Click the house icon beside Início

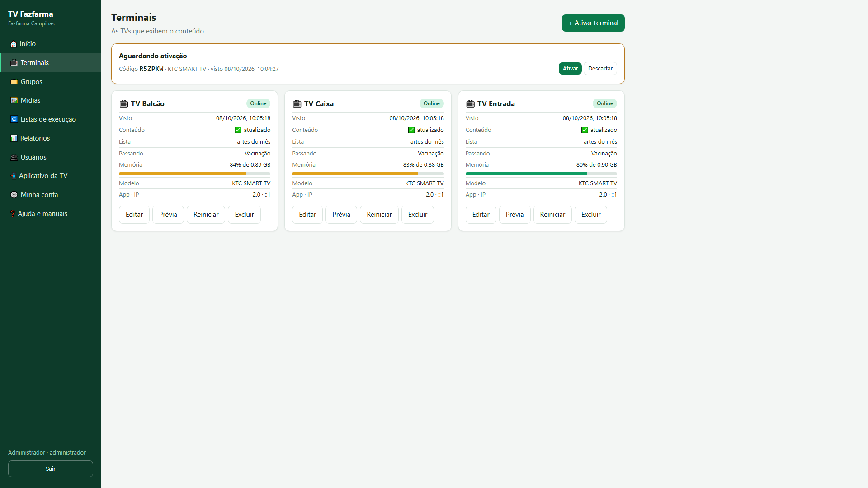[14, 44]
